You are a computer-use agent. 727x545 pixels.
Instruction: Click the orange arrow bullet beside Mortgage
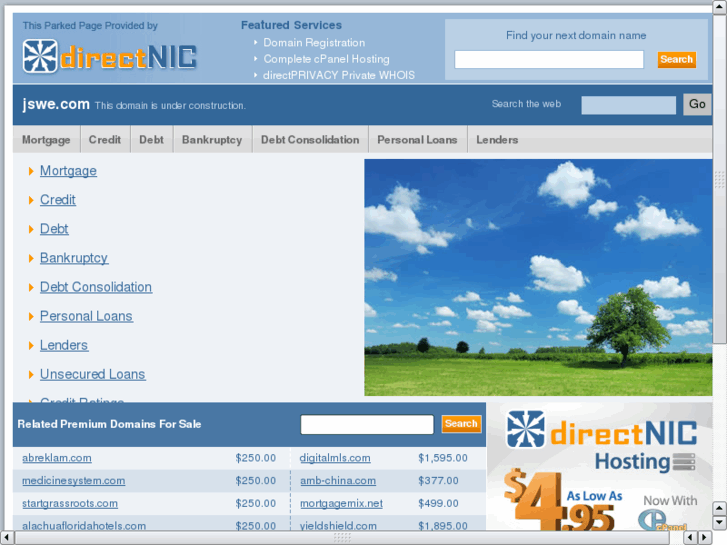(31, 172)
